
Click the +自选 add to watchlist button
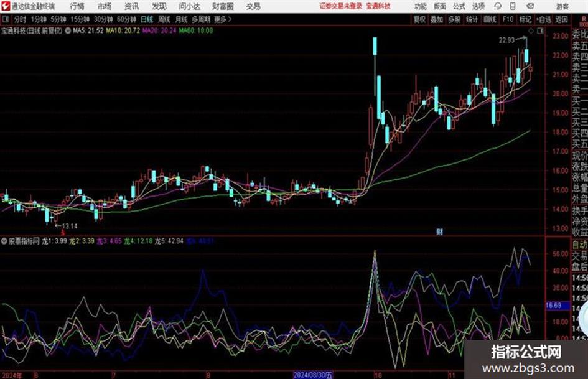tap(544, 19)
